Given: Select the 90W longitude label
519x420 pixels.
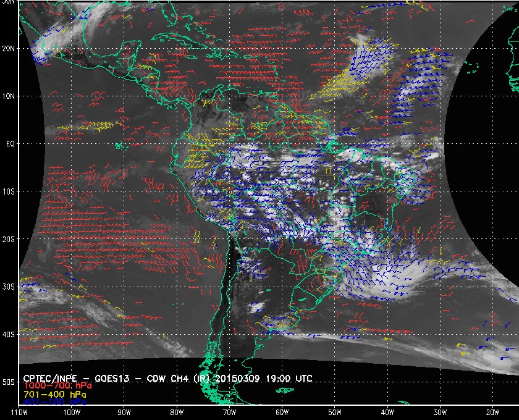Looking at the screenshot, I should 124,413.
